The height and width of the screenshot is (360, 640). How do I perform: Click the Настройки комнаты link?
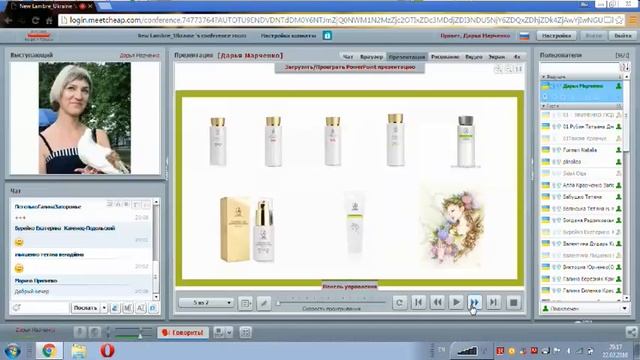coord(289,36)
